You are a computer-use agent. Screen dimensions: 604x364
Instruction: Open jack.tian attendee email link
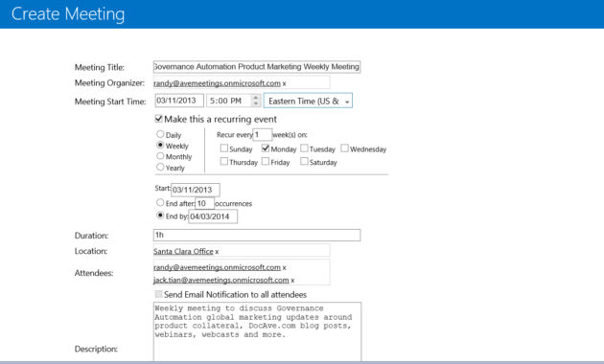[x=221, y=280]
